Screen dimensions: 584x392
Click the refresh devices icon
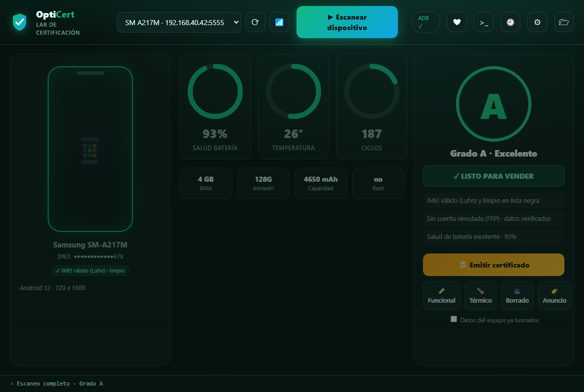pyautogui.click(x=255, y=23)
